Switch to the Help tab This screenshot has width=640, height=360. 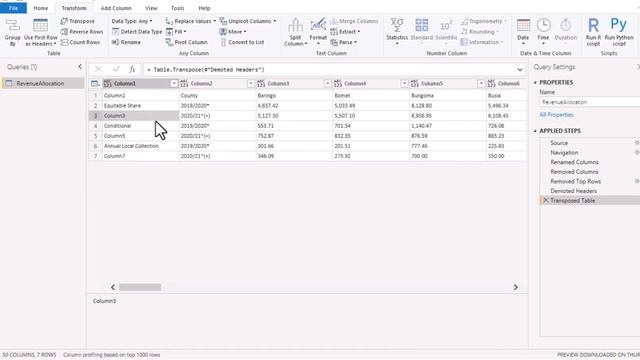click(x=204, y=8)
